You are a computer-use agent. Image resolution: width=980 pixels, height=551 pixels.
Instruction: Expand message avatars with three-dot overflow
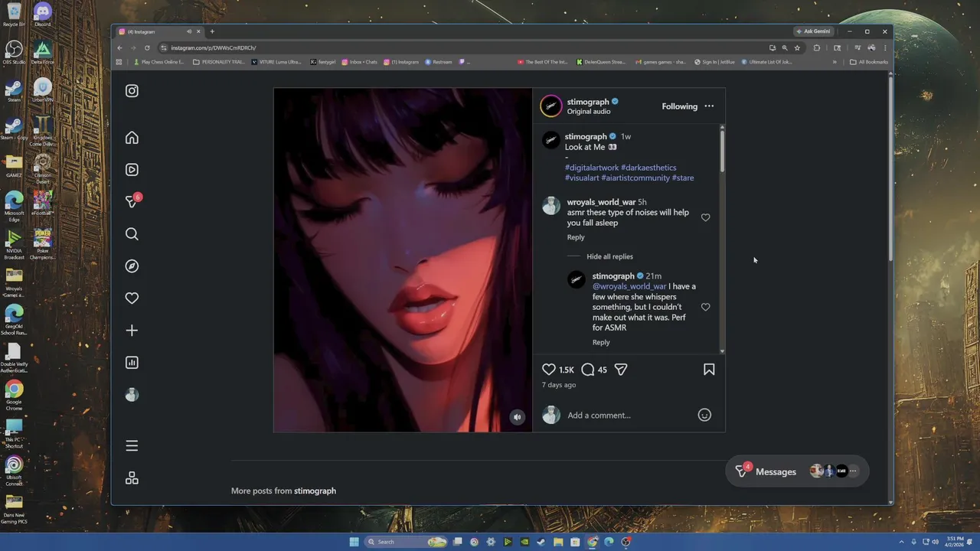click(x=853, y=471)
